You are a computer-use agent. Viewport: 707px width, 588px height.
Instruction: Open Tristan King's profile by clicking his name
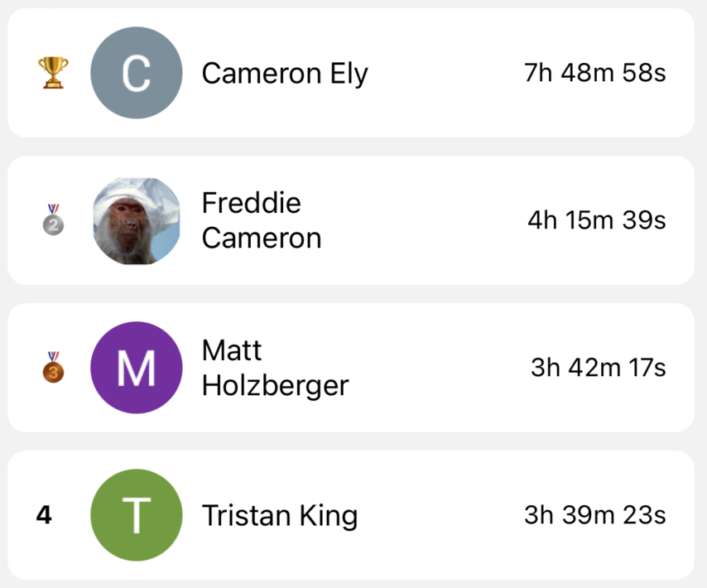pos(279,514)
